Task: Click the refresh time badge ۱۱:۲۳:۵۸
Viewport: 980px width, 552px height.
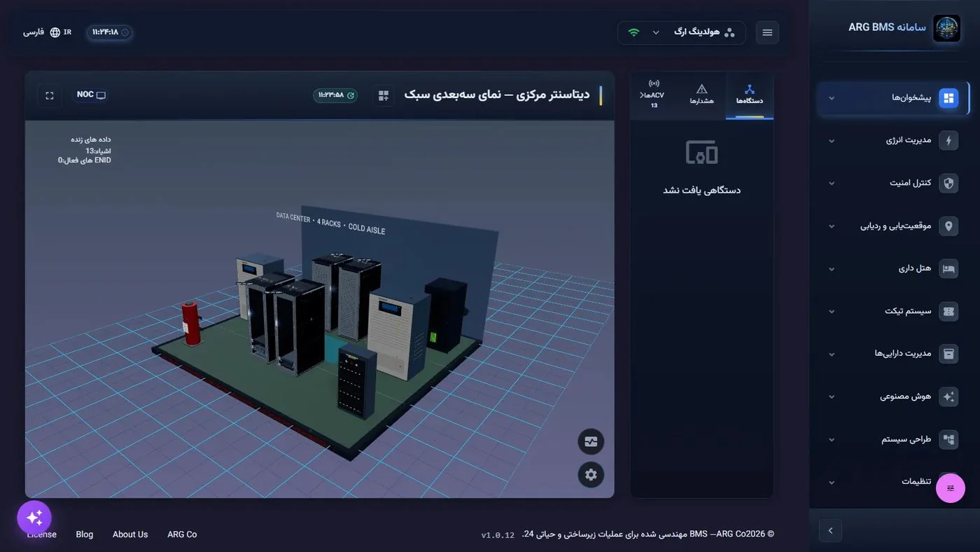Action: (x=335, y=95)
